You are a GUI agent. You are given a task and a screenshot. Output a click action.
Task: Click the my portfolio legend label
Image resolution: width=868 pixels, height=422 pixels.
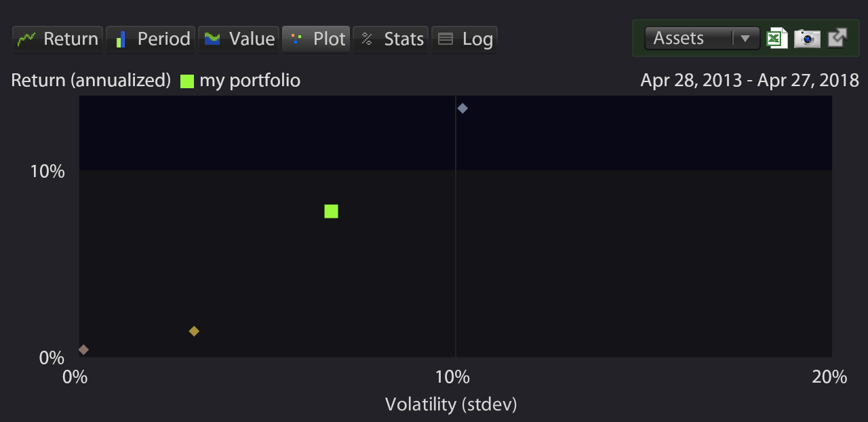(x=250, y=81)
